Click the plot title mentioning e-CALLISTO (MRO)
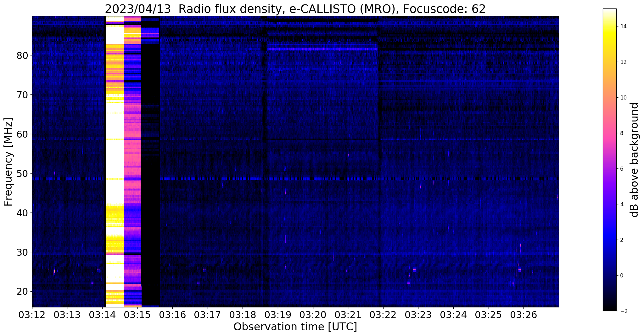Screen dimensions: 644x336 (x=295, y=9)
